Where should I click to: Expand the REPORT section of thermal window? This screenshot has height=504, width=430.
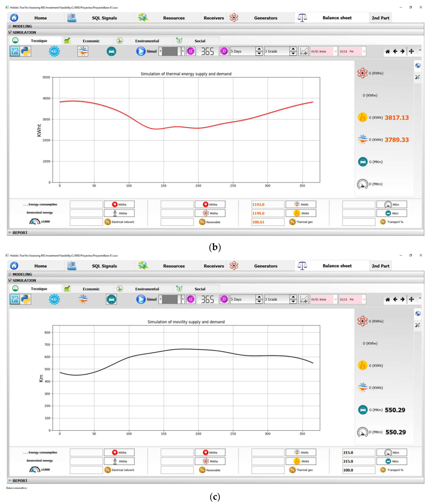pyautogui.click(x=20, y=233)
